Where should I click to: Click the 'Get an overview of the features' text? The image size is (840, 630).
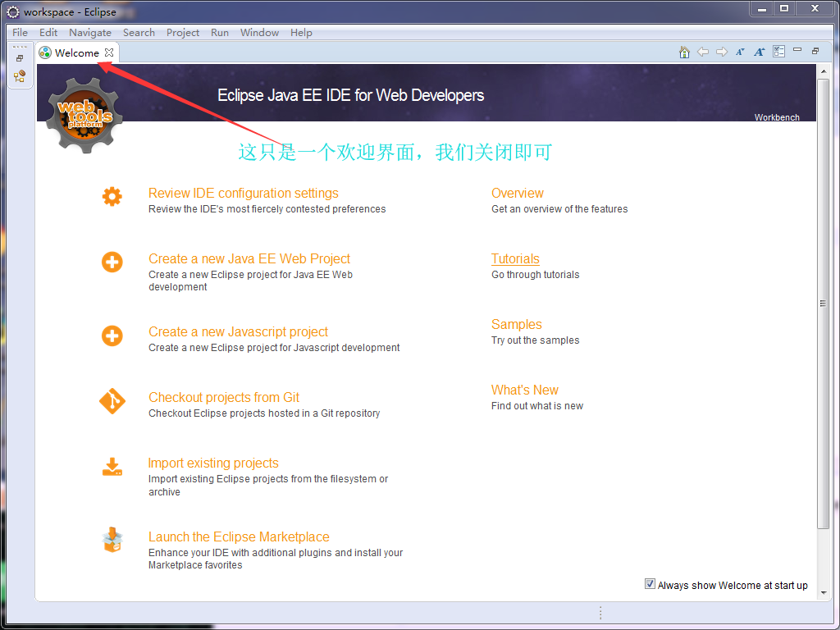click(559, 209)
